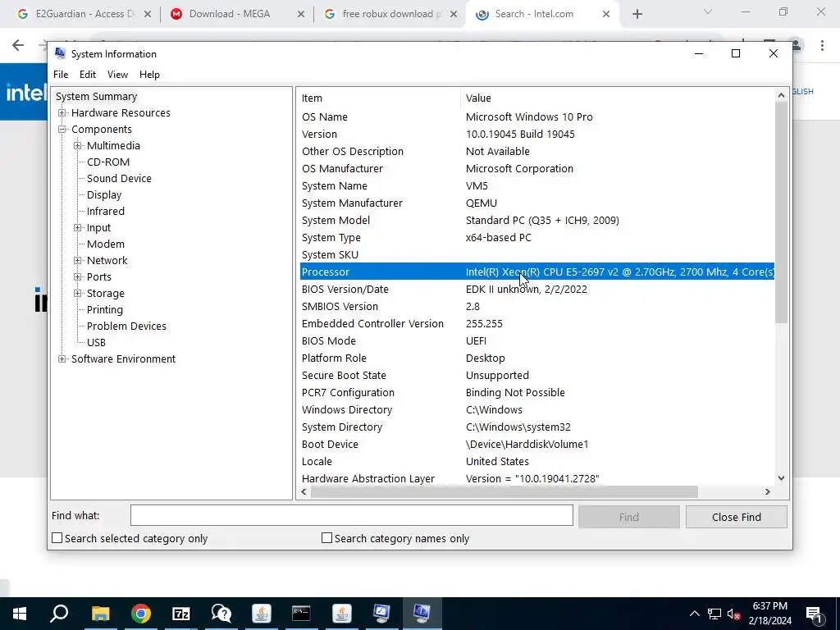
Task: Click the Value column header
Action: coord(617,98)
